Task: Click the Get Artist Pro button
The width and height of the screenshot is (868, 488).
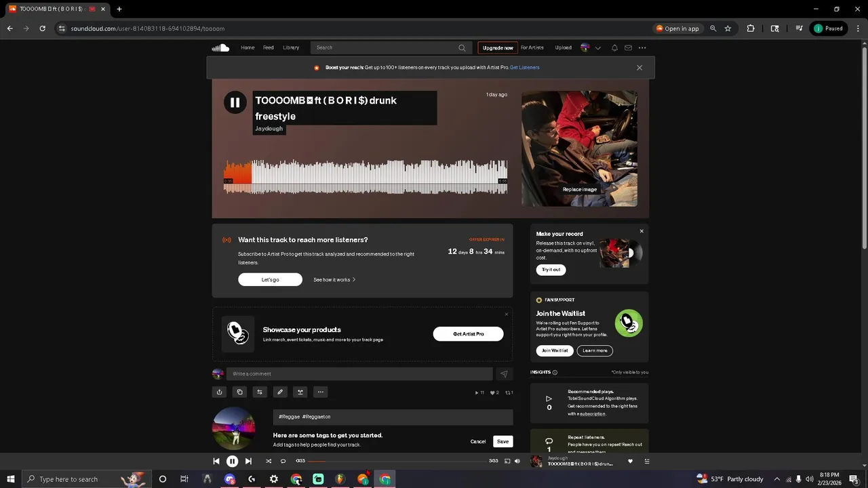Action: point(468,333)
